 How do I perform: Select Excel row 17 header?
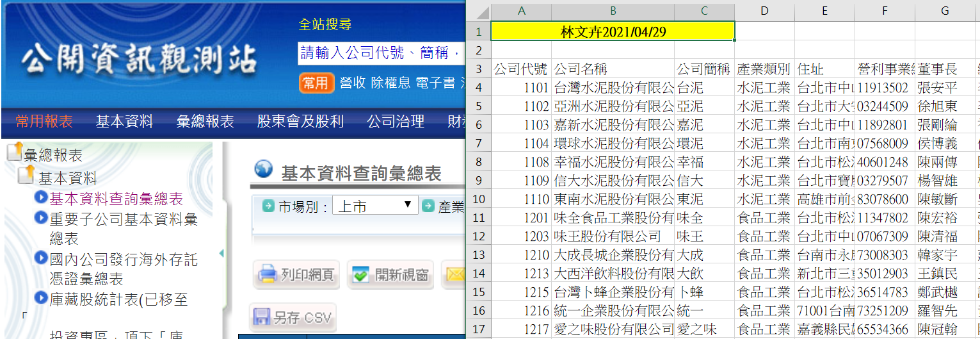(x=479, y=329)
